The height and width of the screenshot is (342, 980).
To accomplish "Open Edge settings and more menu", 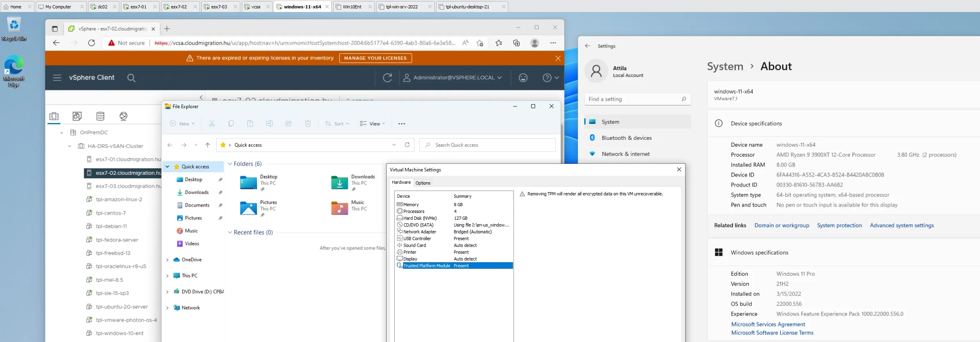I will [553, 43].
